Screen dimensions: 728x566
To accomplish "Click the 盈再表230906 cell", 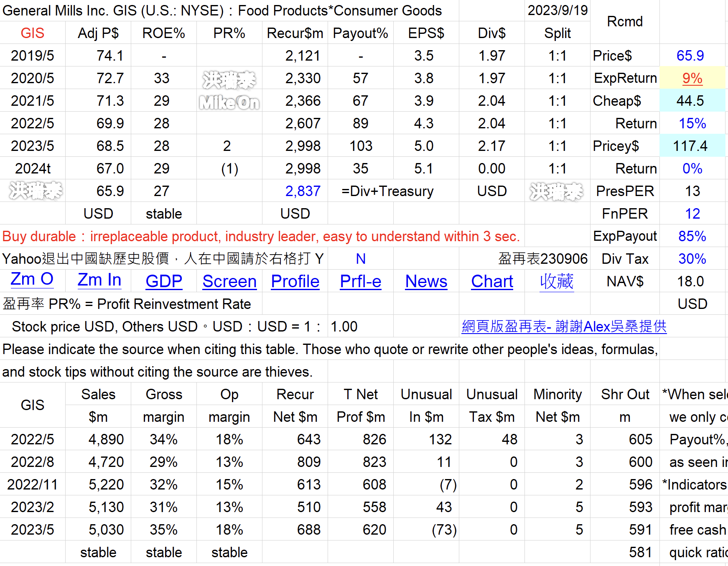I will click(x=543, y=259).
